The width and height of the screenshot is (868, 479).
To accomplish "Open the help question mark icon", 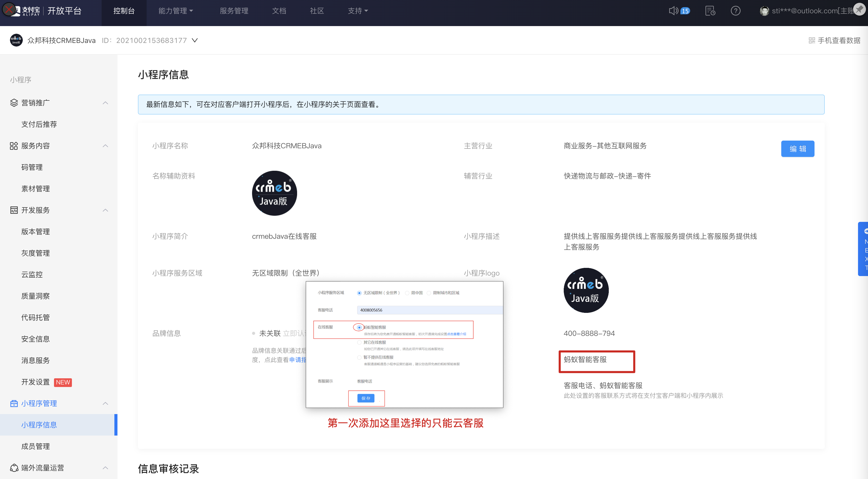I will [736, 11].
